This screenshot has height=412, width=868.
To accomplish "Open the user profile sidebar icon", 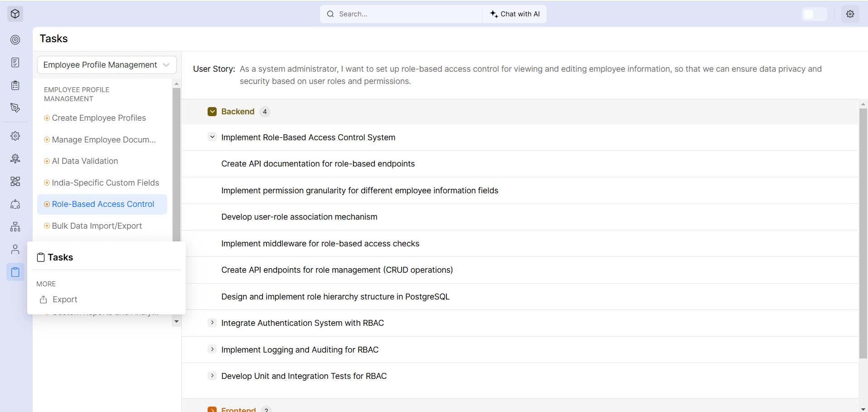I will click(x=15, y=249).
